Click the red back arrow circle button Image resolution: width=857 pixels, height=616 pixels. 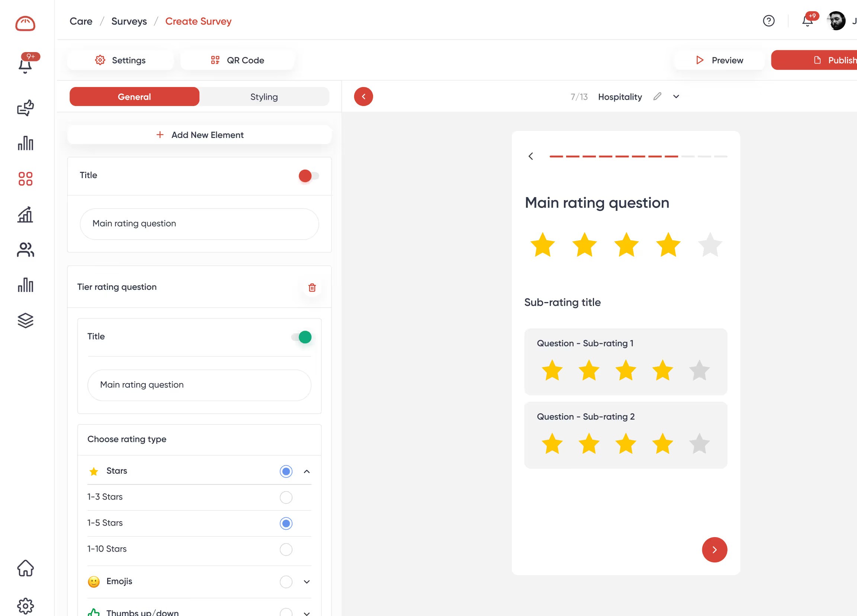click(x=363, y=97)
